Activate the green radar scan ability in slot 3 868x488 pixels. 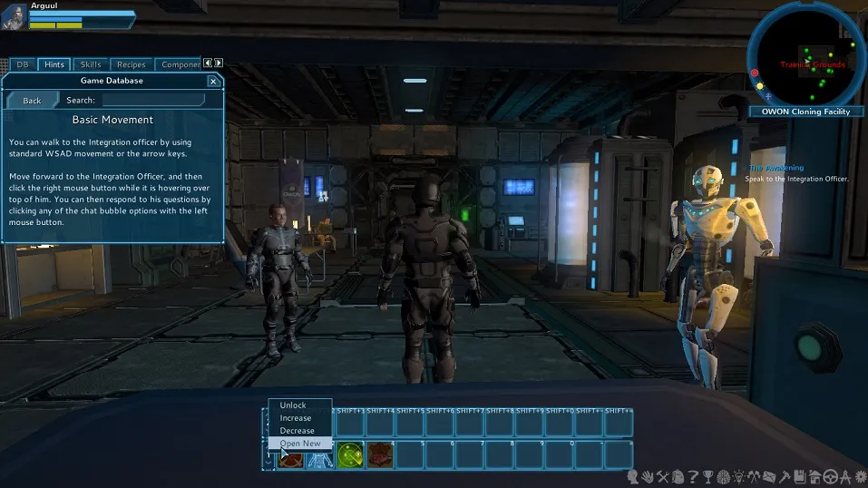pyautogui.click(x=350, y=454)
